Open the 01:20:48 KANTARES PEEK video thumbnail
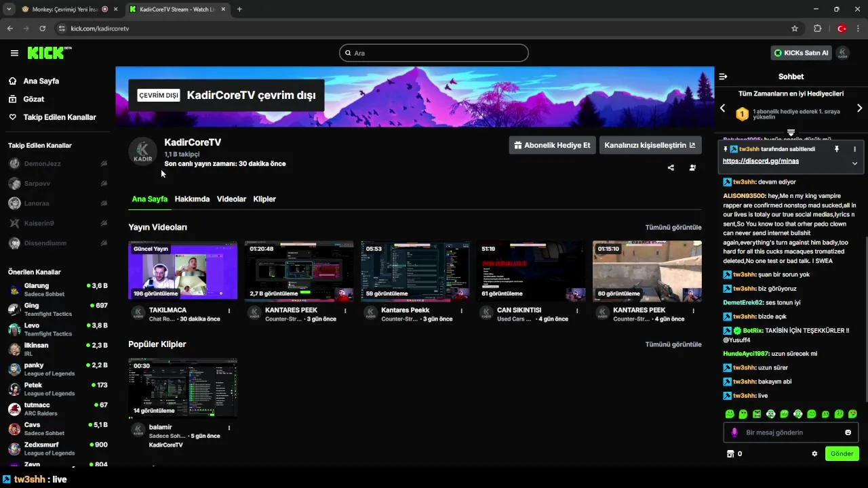 [299, 270]
